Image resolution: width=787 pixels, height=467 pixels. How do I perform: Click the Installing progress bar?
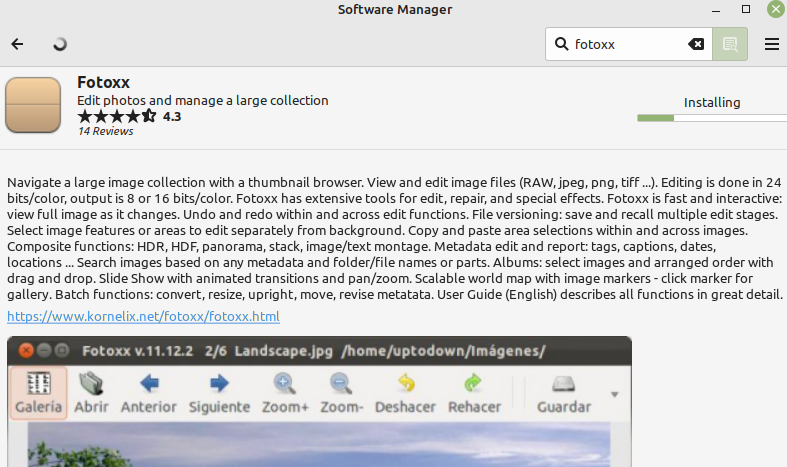coord(712,118)
